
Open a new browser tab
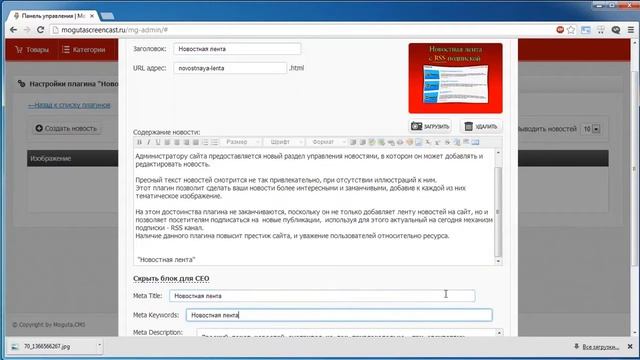(x=107, y=16)
